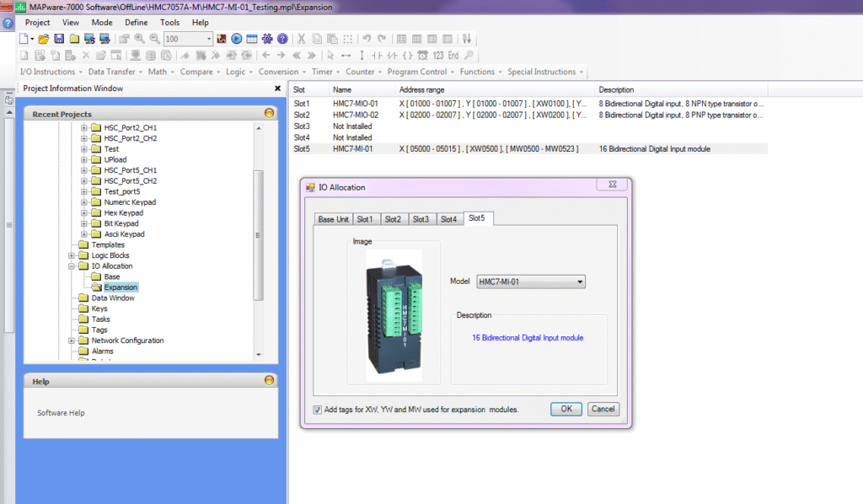The image size is (863, 504).
Task: Open help via purple question mark icon
Action: [282, 39]
